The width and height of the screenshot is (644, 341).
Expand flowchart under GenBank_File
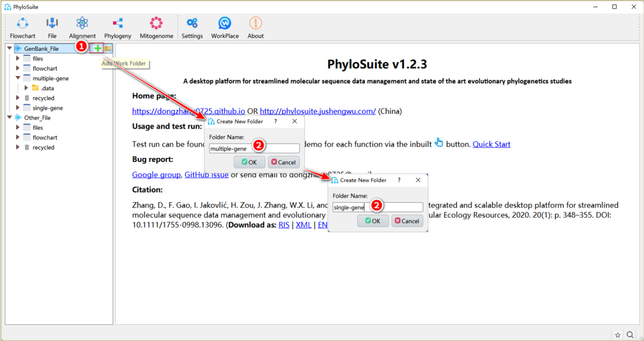coord(18,68)
